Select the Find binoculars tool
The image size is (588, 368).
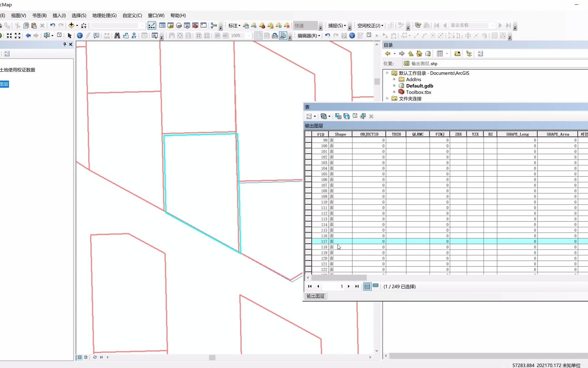click(117, 35)
